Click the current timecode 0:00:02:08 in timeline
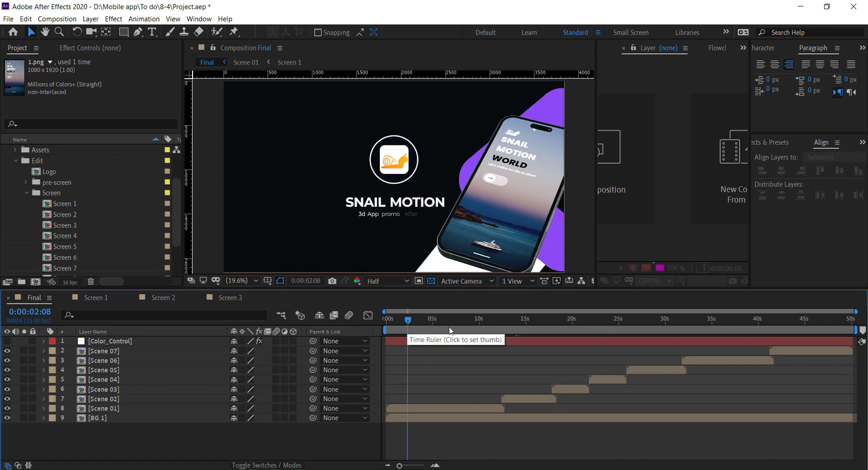 [x=30, y=312]
